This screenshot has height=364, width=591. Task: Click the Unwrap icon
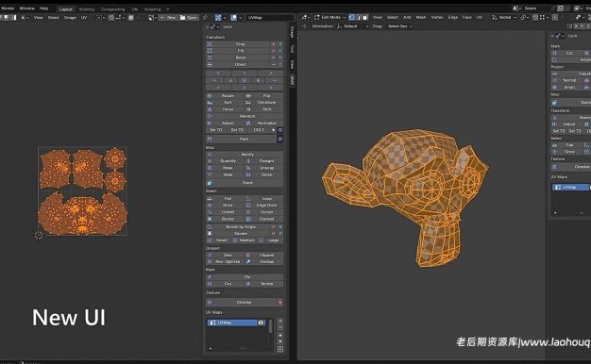[x=248, y=168]
